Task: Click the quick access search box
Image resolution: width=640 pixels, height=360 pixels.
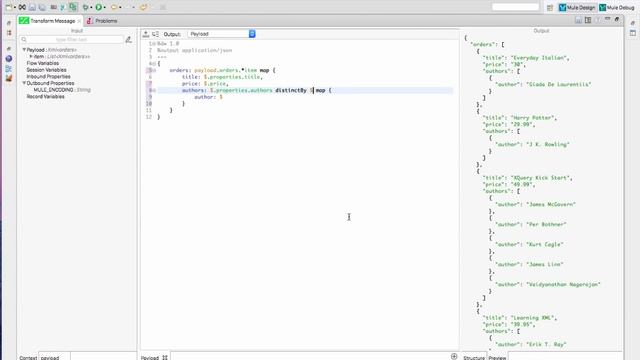Action: [x=515, y=7]
